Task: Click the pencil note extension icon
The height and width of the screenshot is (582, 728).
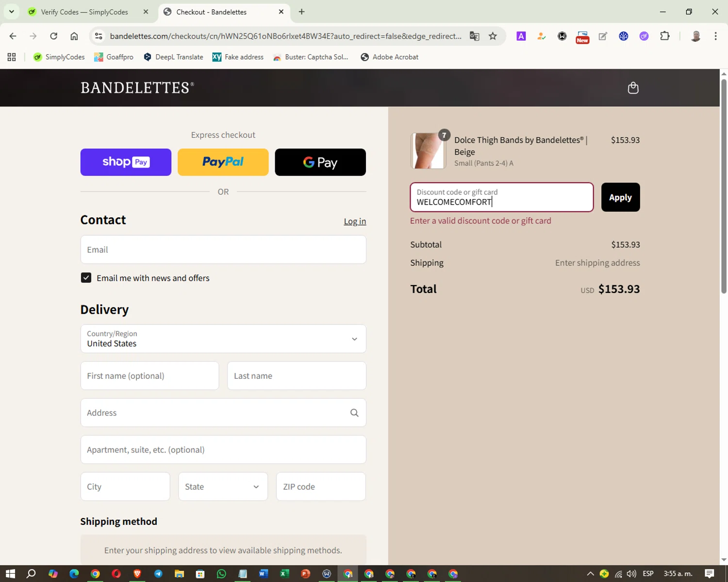Action: tap(603, 36)
